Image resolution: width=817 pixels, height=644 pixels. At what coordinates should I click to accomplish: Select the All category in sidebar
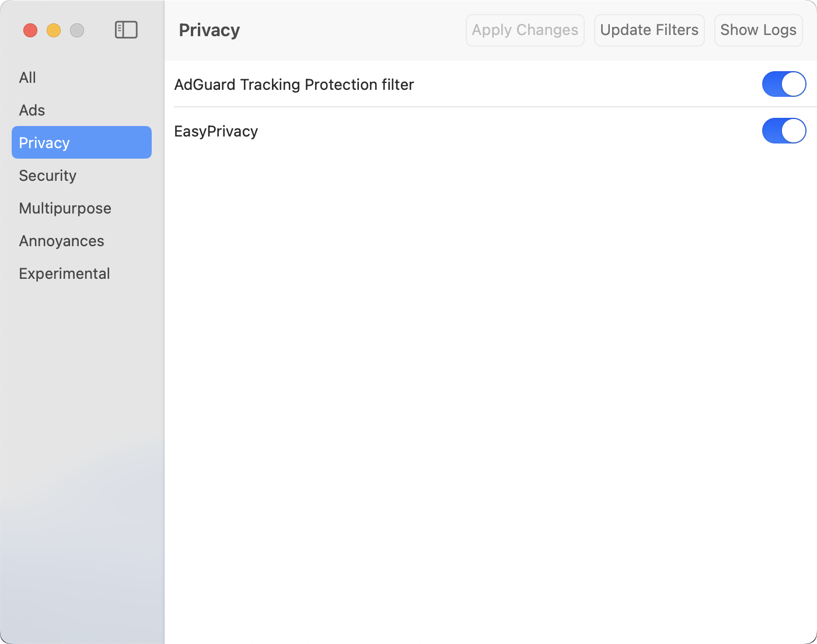pyautogui.click(x=27, y=78)
